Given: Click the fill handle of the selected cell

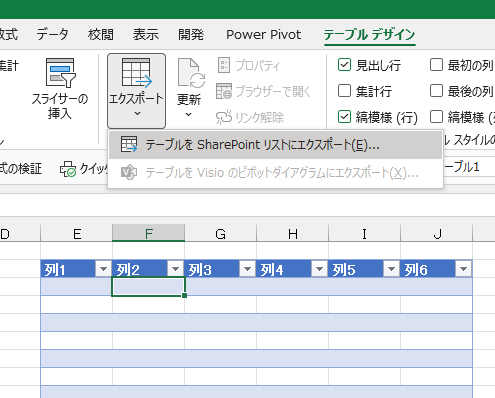Looking at the screenshot, I should 185,295.
